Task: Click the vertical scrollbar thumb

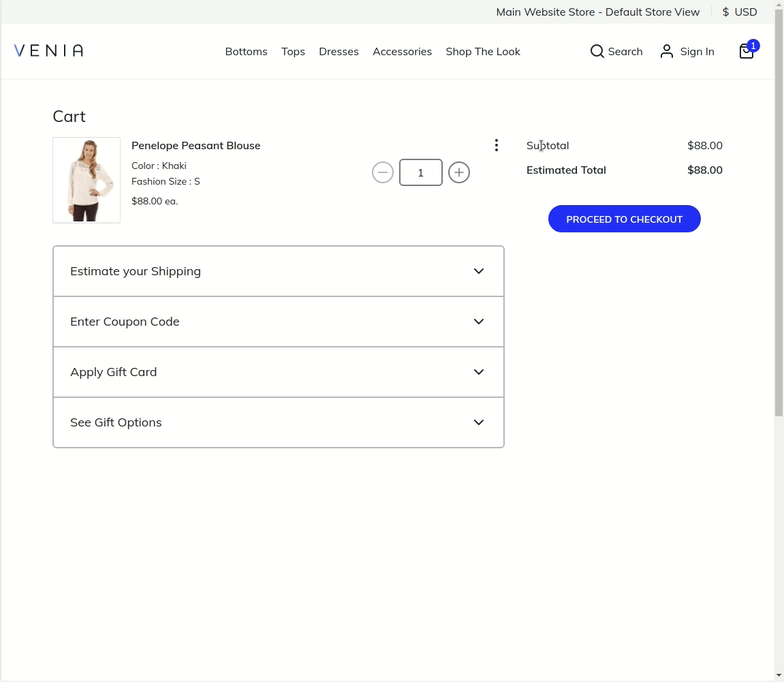Action: [x=779, y=213]
